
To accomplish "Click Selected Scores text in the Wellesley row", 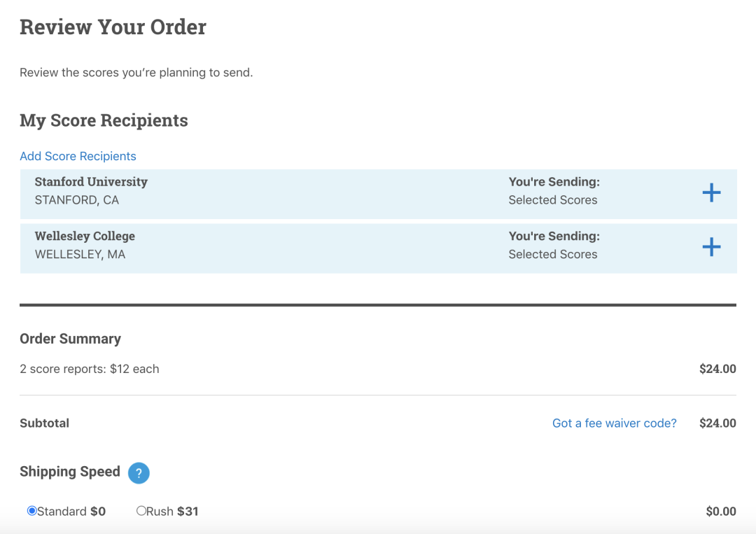I will pyautogui.click(x=552, y=255).
